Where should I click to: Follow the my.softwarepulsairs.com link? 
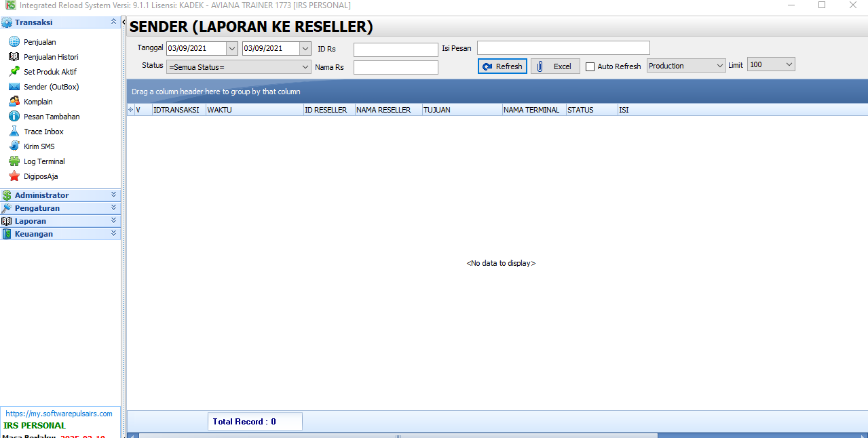[59, 414]
